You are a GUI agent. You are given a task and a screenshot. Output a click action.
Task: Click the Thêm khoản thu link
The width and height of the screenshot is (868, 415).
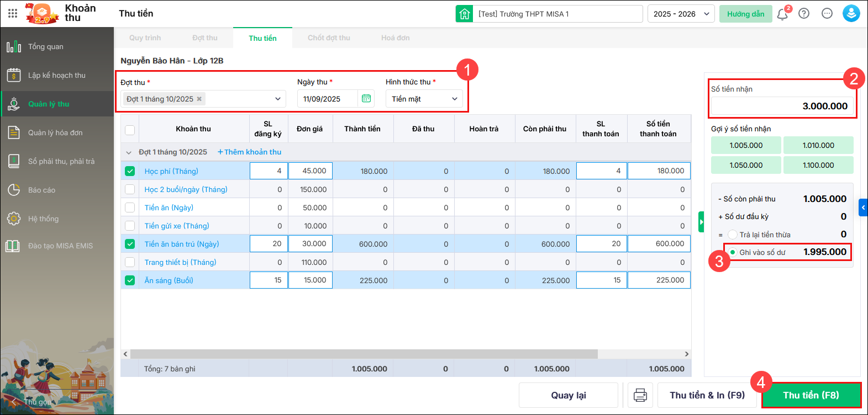[250, 152]
